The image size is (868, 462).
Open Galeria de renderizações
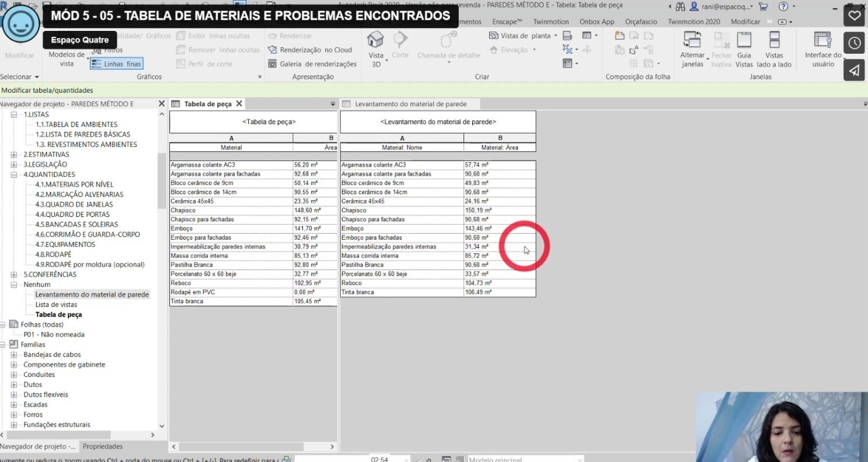(x=312, y=64)
